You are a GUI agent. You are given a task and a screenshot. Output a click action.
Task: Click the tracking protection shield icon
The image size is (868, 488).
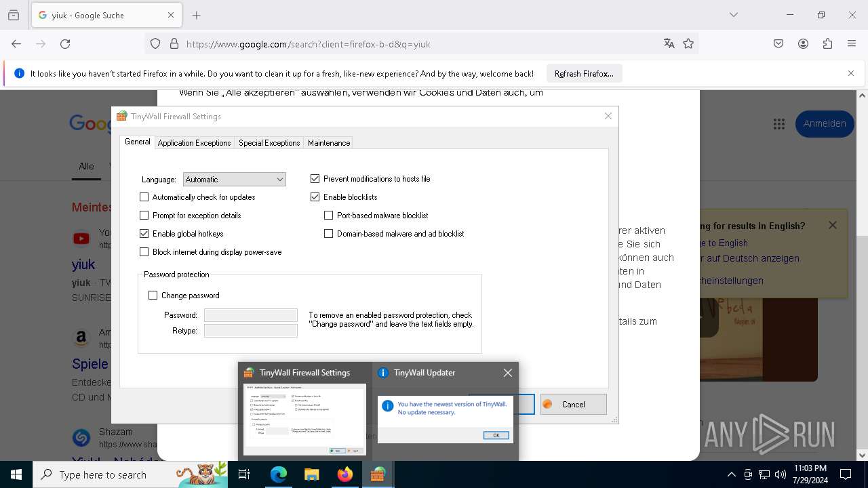(155, 44)
